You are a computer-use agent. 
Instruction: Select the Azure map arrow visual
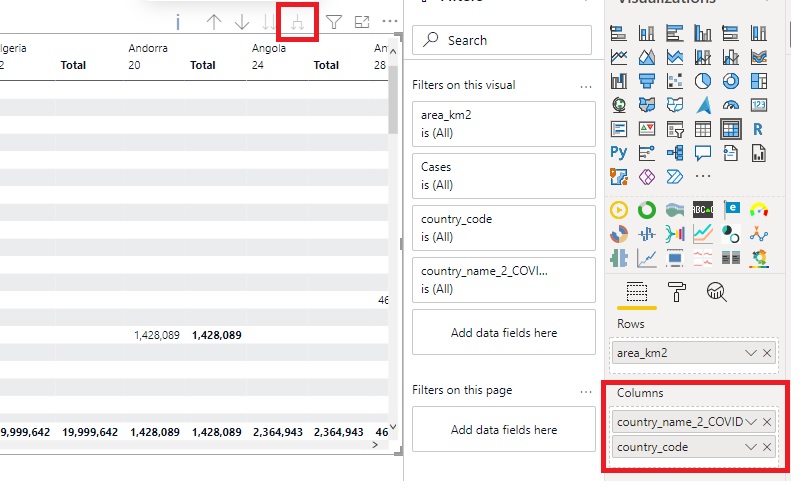[x=703, y=105]
